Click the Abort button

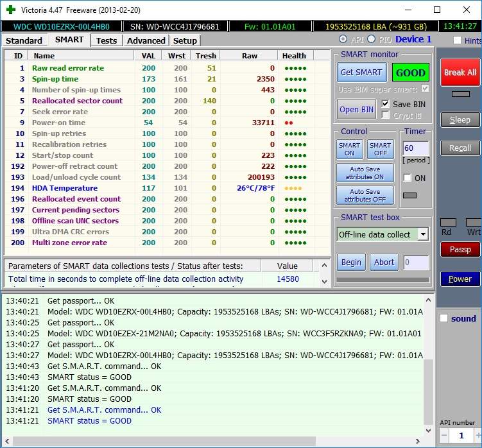(384, 263)
